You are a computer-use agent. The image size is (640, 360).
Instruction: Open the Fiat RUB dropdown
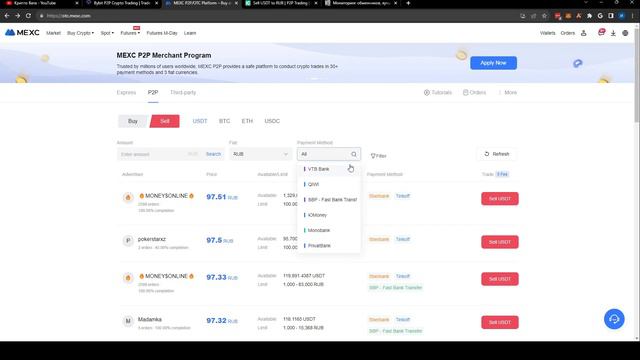[260, 154]
